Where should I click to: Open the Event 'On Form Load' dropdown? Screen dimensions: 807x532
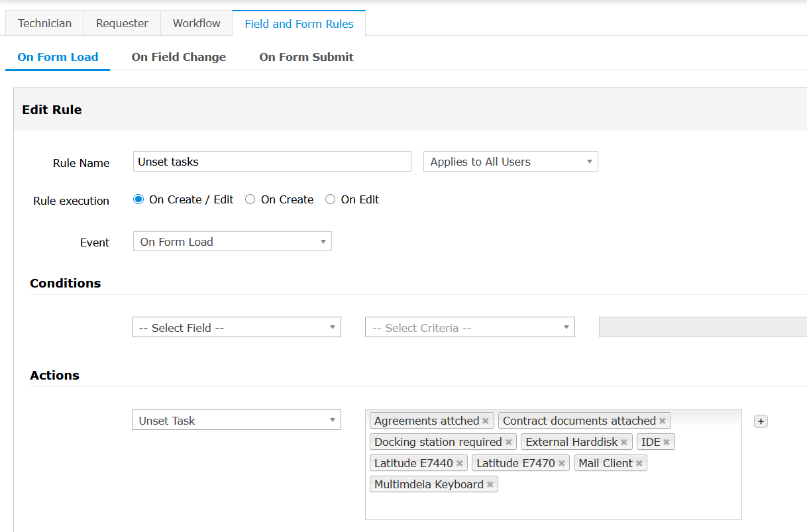(x=233, y=242)
